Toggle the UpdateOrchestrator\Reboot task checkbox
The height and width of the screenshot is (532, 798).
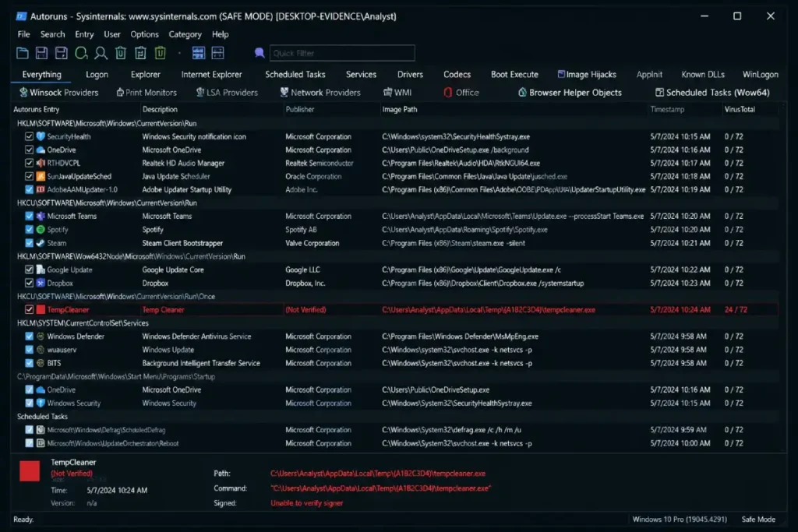tap(29, 443)
